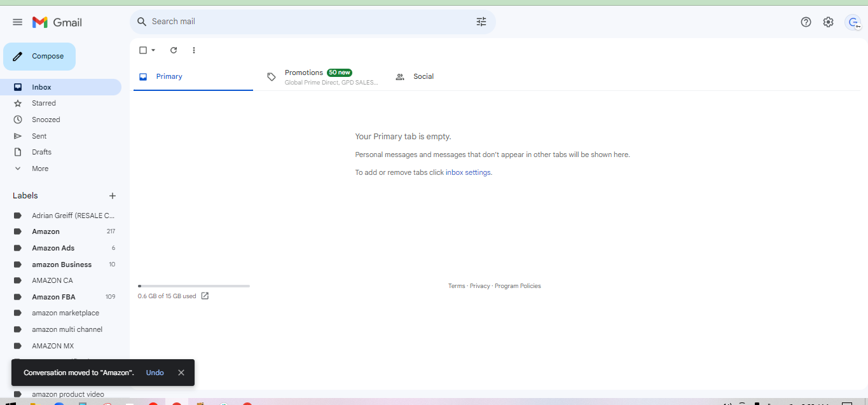Open the Amazon label
Image resolution: width=868 pixels, height=405 pixels.
click(60, 231)
